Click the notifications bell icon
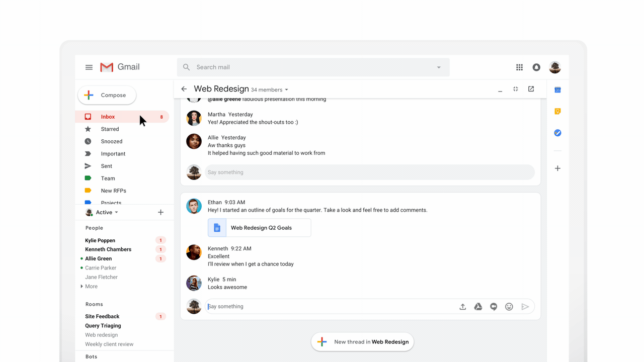Viewport: 644px width, 362px height. [x=536, y=67]
